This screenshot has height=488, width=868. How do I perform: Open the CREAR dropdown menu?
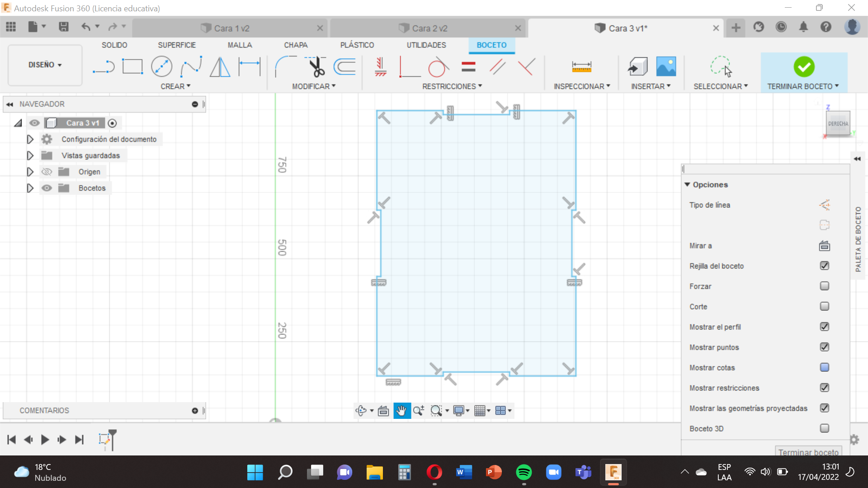(175, 86)
